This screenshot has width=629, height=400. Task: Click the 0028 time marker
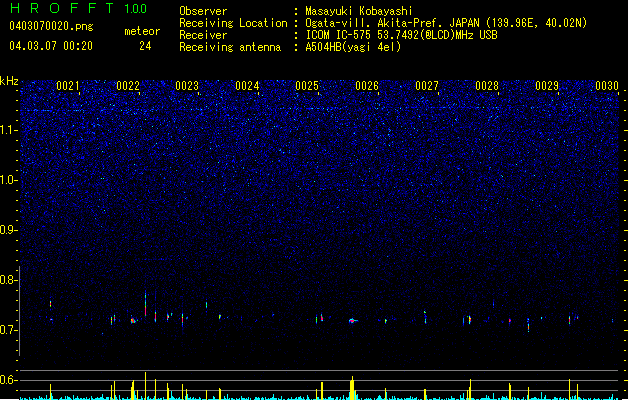pyautogui.click(x=487, y=86)
